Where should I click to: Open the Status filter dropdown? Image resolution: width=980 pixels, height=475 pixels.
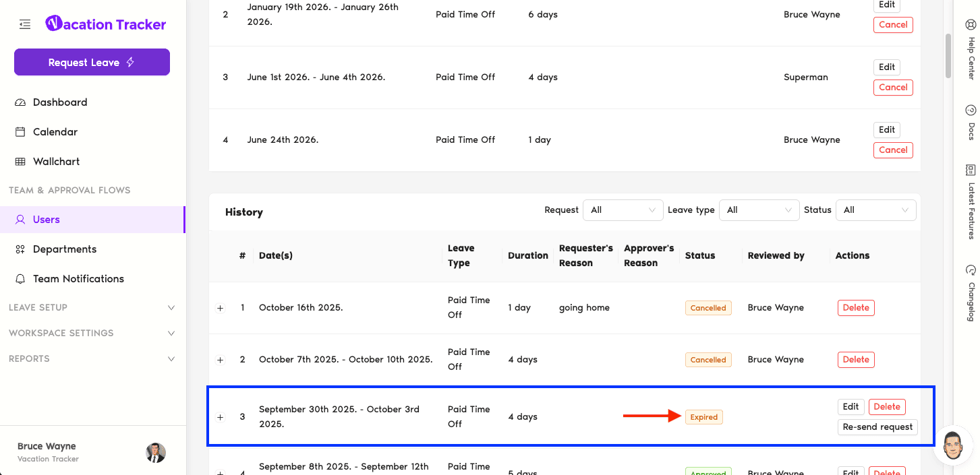[875, 210]
